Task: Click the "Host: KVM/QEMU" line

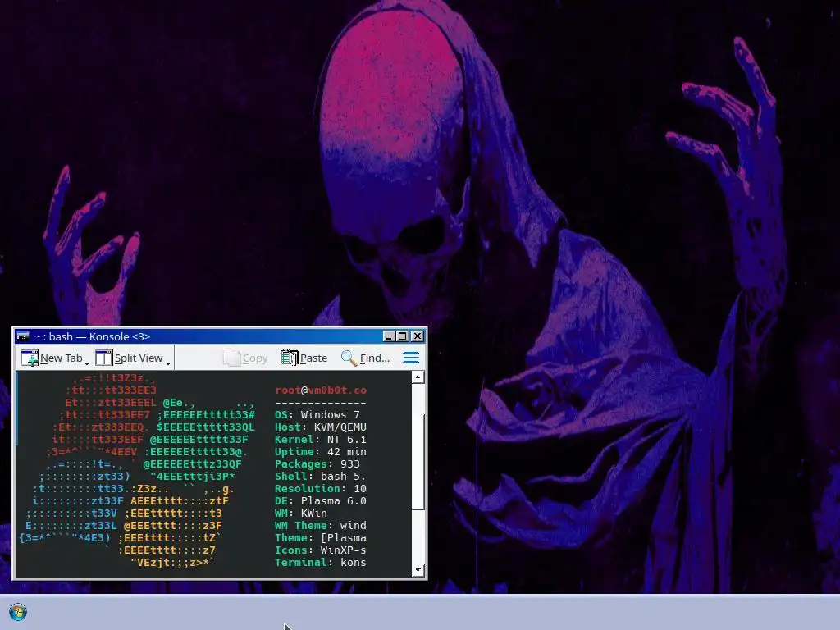Action: click(x=321, y=427)
